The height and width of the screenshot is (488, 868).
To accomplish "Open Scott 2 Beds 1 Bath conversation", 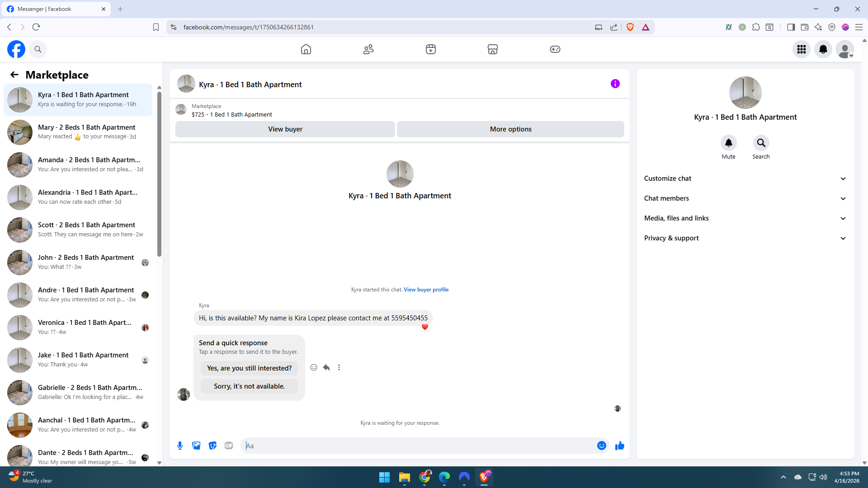I will tap(78, 230).
